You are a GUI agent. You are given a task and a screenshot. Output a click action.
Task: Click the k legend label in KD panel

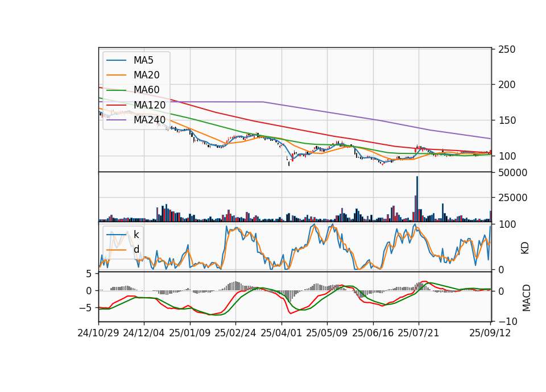click(x=136, y=235)
